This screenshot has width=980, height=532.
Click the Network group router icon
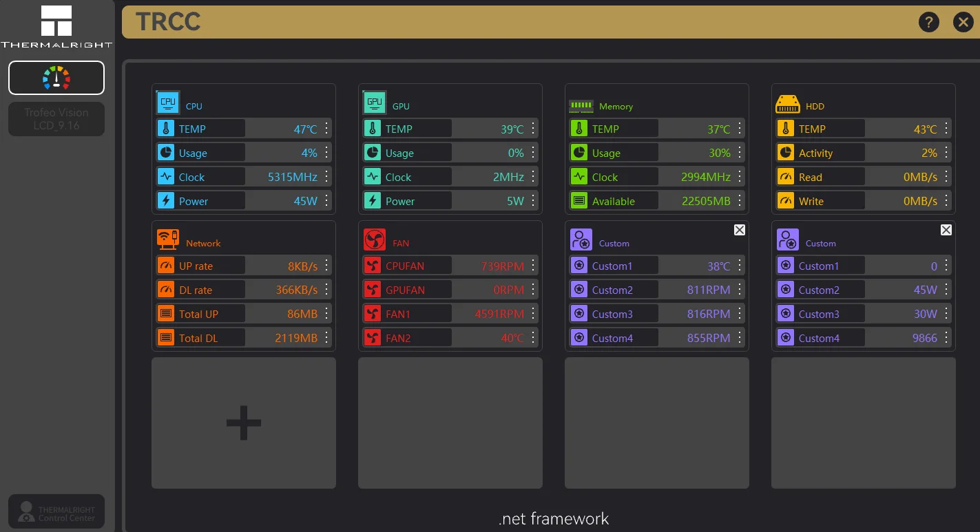[x=168, y=240]
